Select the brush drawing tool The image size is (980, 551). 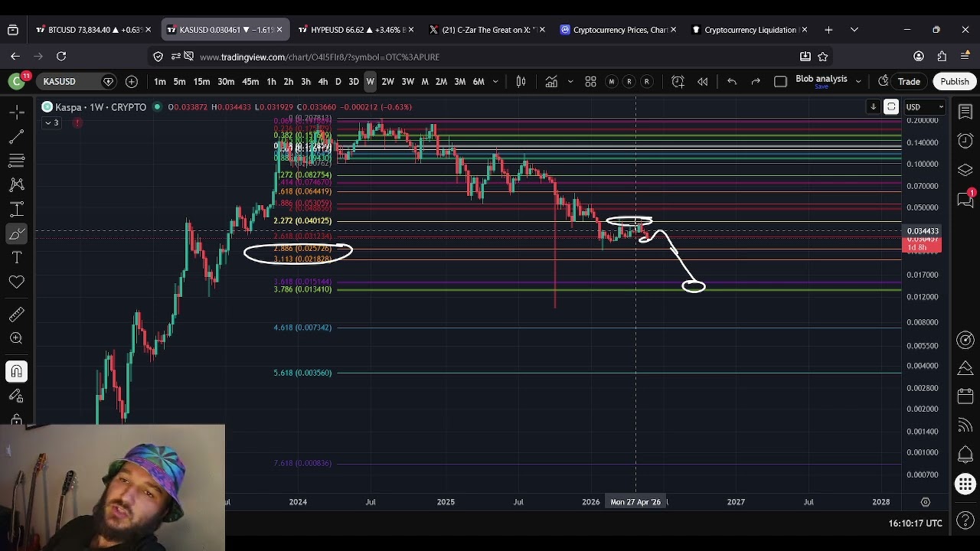click(16, 233)
